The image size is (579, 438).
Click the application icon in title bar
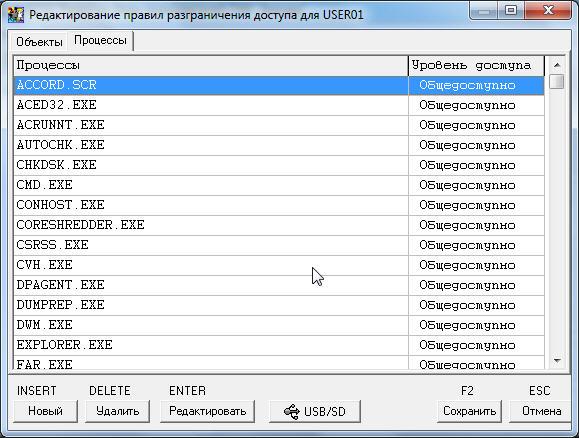(x=16, y=15)
